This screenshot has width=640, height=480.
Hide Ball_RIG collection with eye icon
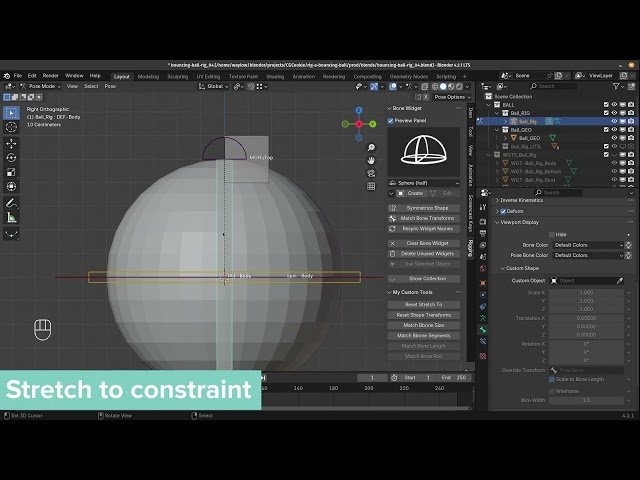(x=614, y=113)
